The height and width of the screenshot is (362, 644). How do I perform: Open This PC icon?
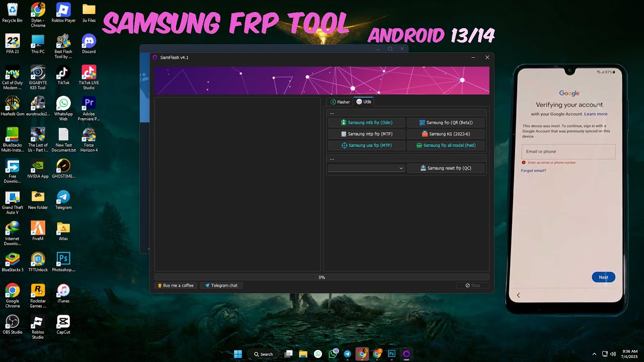click(38, 44)
